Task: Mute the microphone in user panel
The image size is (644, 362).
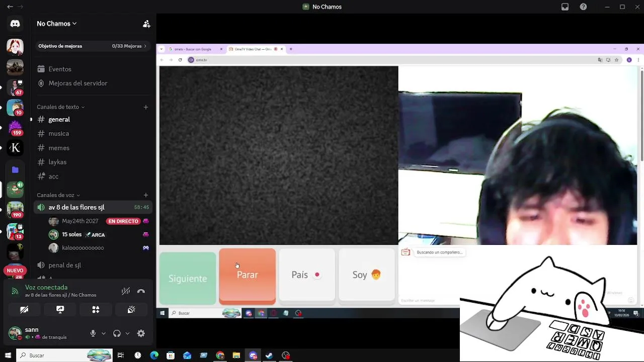Action: point(93,333)
